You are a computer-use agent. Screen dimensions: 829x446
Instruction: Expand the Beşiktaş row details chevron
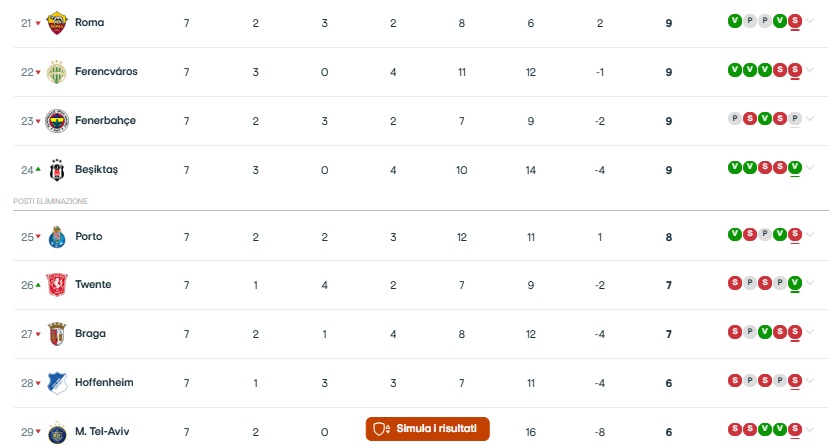click(x=810, y=168)
